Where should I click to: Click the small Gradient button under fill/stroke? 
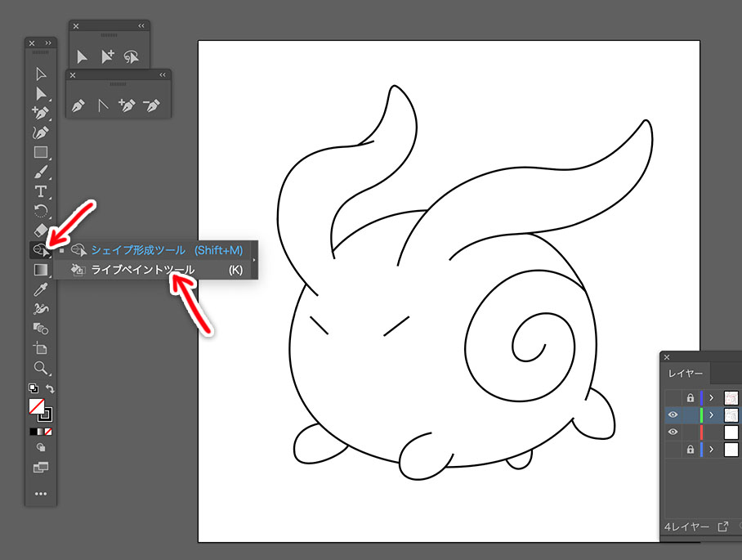click(x=41, y=432)
